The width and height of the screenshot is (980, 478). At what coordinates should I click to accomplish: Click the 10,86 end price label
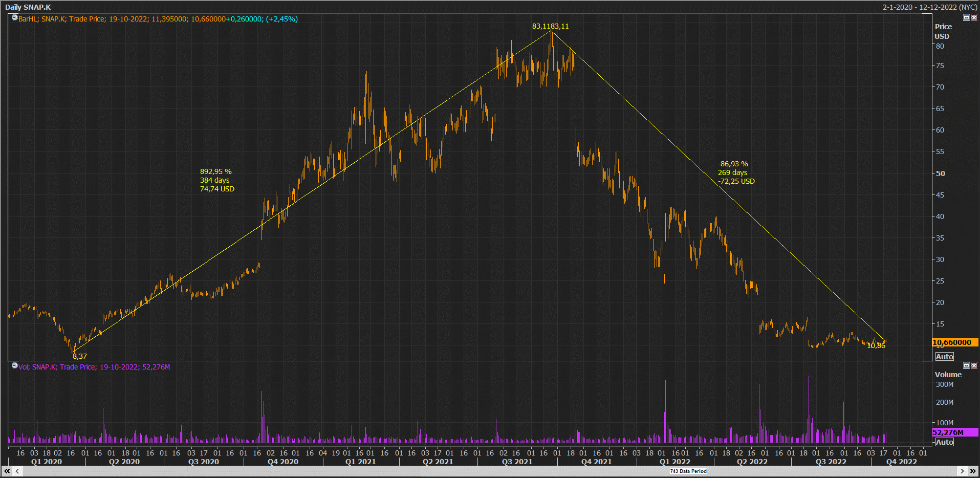(876, 345)
